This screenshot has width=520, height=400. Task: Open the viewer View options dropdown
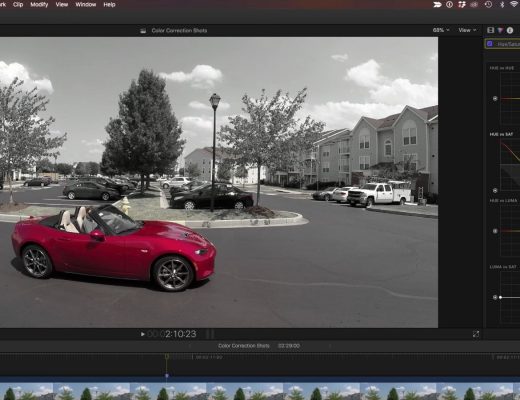click(467, 30)
